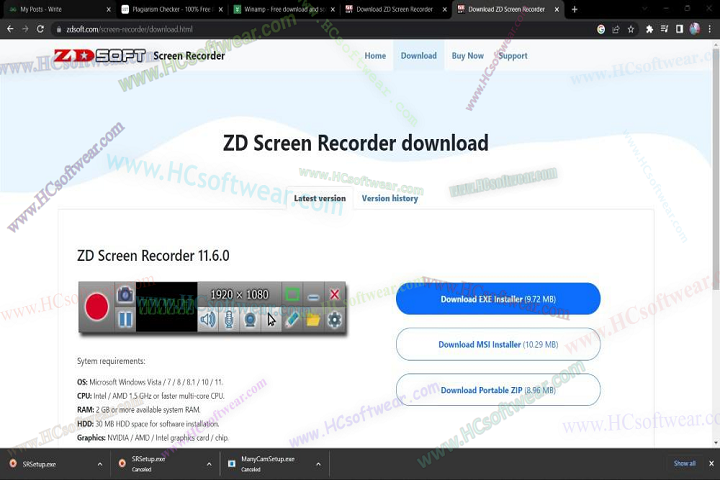Screen dimensions: 720x480
Task: Click the red record button in recorder image
Action: coord(96,307)
